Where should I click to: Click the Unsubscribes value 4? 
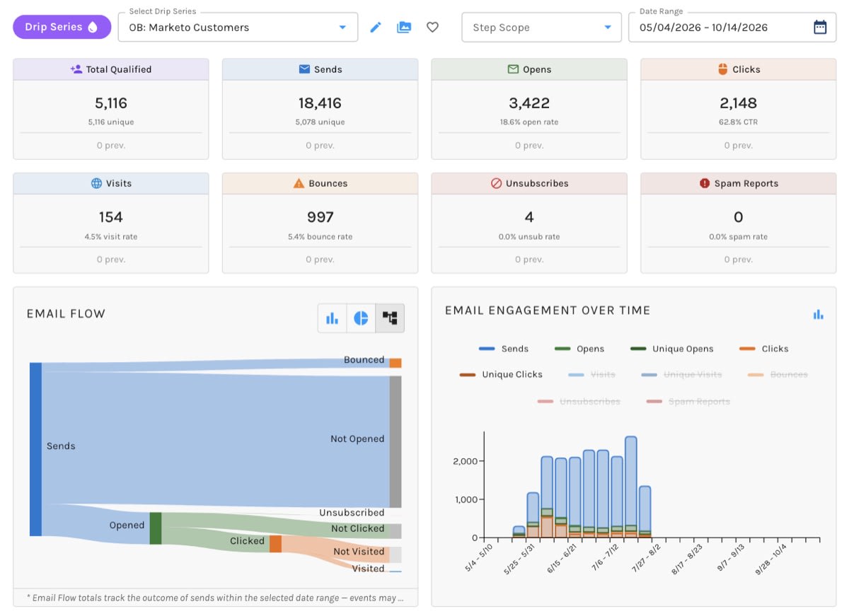[529, 217]
